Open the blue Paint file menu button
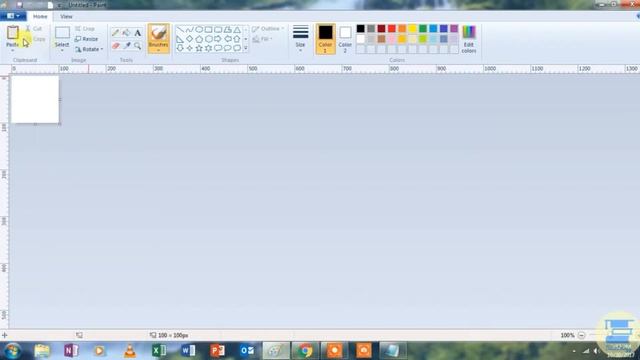 click(x=13, y=16)
